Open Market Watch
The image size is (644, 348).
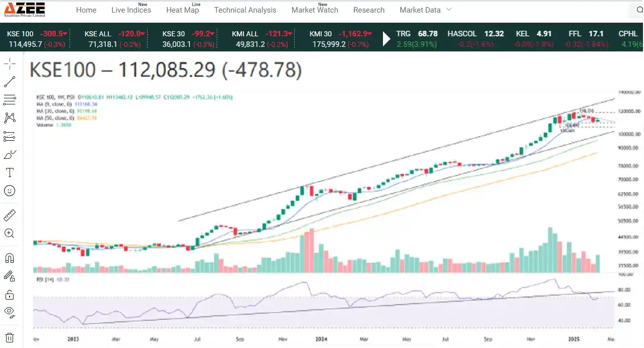pos(315,10)
